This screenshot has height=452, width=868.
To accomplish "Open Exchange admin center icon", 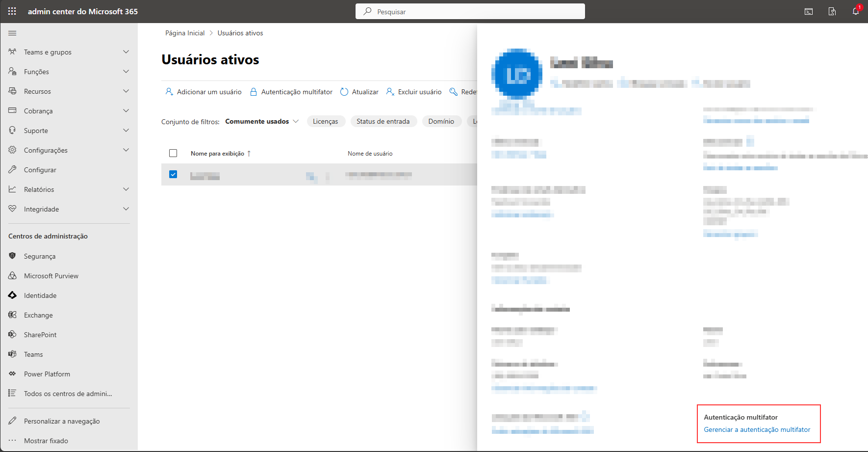I will (13, 315).
